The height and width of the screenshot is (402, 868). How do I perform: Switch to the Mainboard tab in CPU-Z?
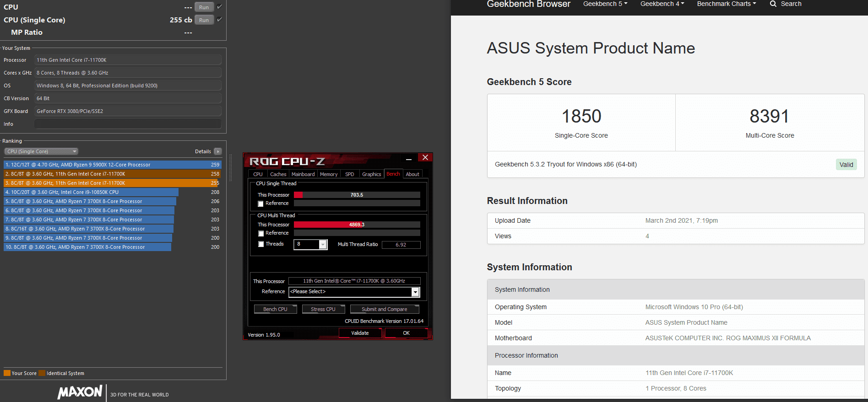click(303, 174)
